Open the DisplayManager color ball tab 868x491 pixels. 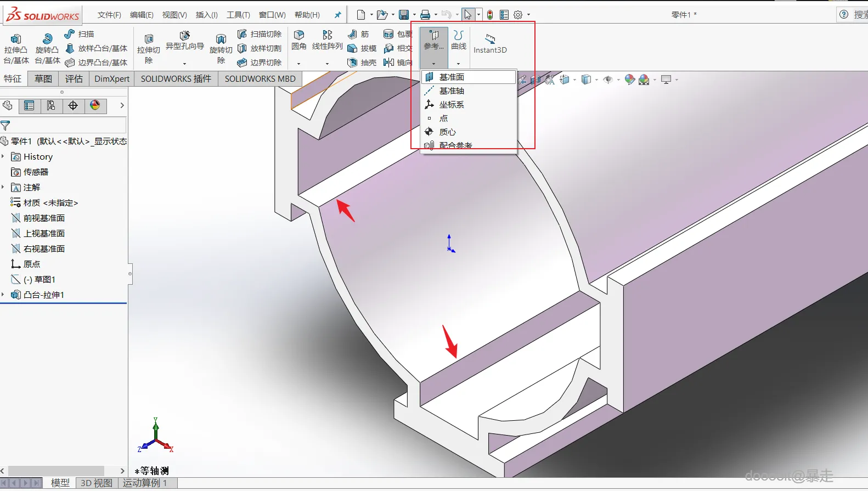click(x=95, y=105)
